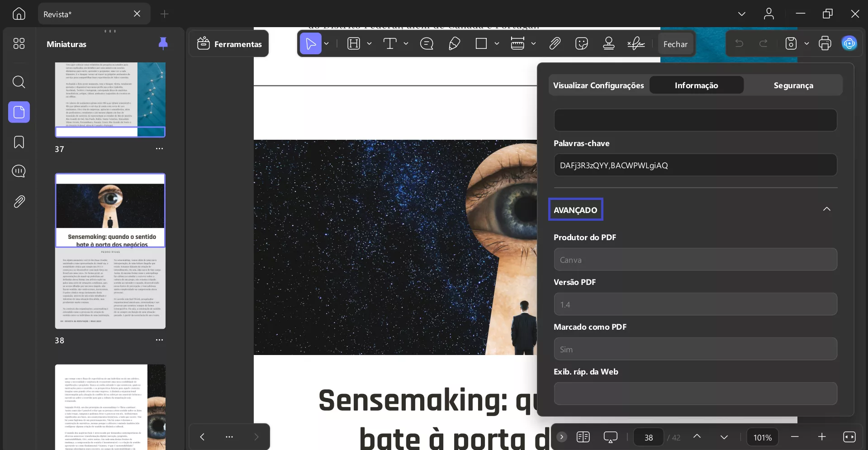The height and width of the screenshot is (450, 868).
Task: Select the measurement ruler tool
Action: click(517, 43)
